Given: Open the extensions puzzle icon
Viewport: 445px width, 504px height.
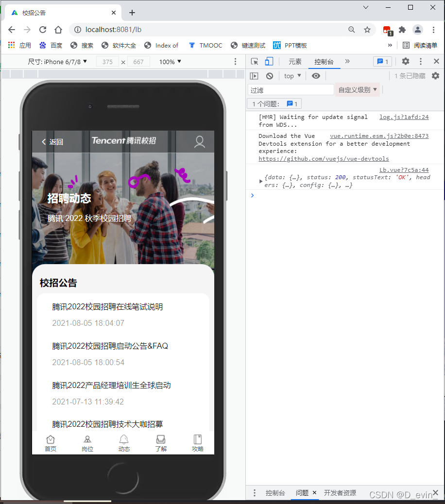Looking at the screenshot, I should (x=402, y=30).
